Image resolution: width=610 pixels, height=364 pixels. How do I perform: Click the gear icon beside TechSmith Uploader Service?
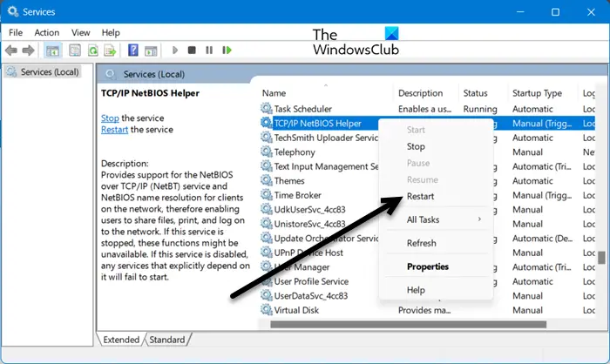coord(267,138)
